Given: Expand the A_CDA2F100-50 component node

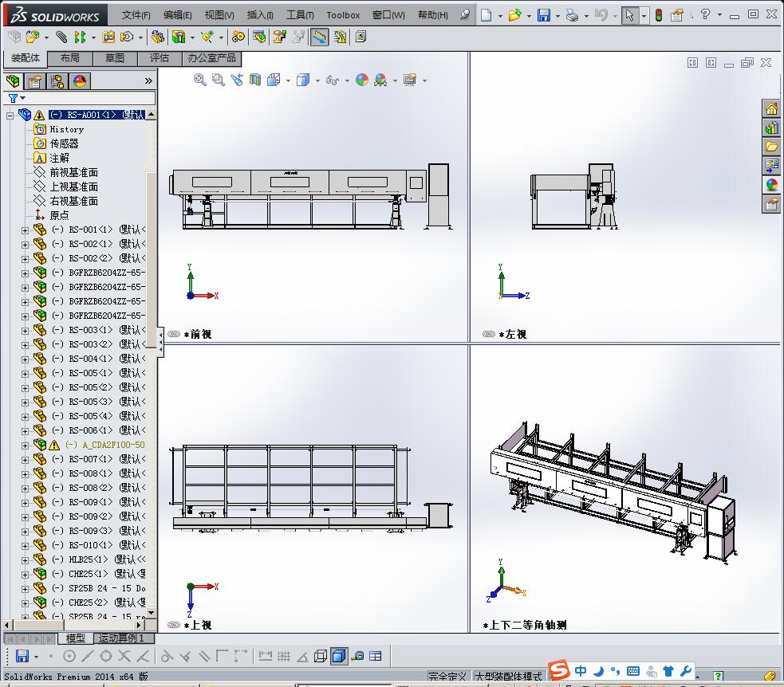Looking at the screenshot, I should (x=25, y=446).
